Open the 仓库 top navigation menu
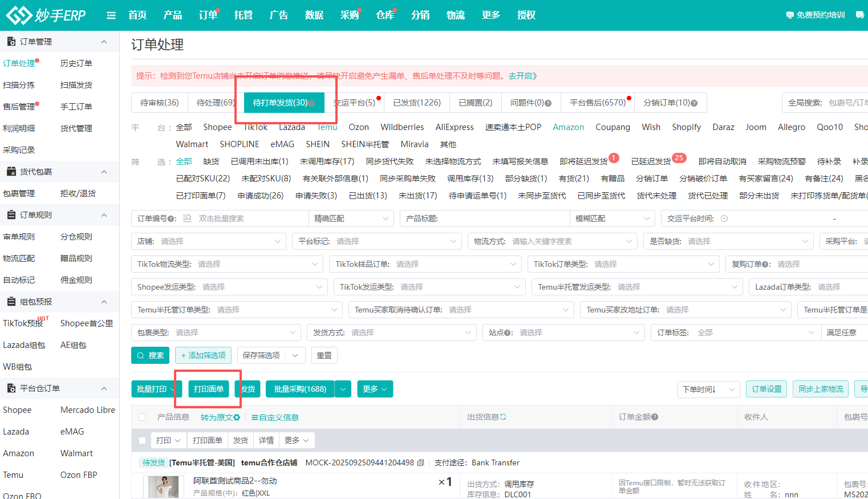Image resolution: width=868 pixels, height=499 pixels. click(x=385, y=15)
